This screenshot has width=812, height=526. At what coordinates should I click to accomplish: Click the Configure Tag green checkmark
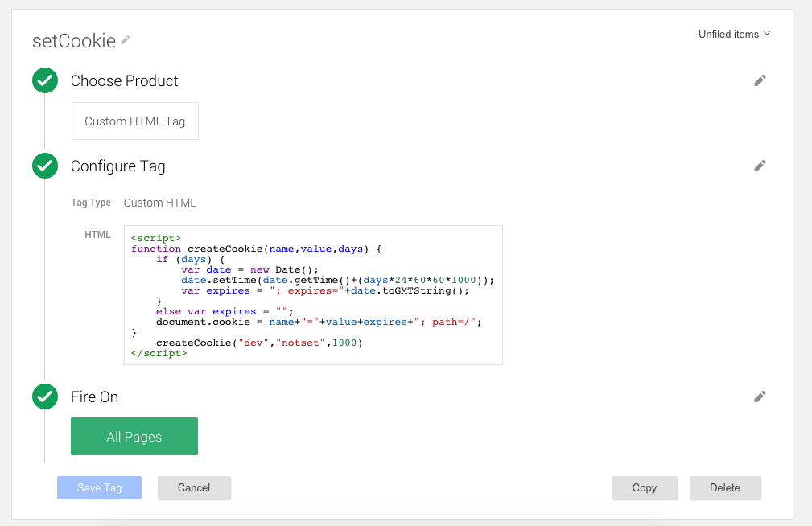click(45, 166)
